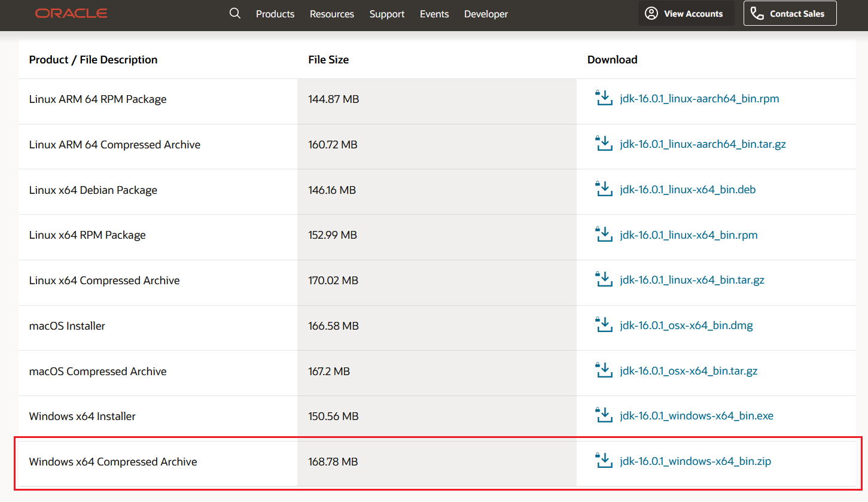Open the Resources menu
Image resolution: width=868 pixels, height=502 pixels.
(x=332, y=14)
